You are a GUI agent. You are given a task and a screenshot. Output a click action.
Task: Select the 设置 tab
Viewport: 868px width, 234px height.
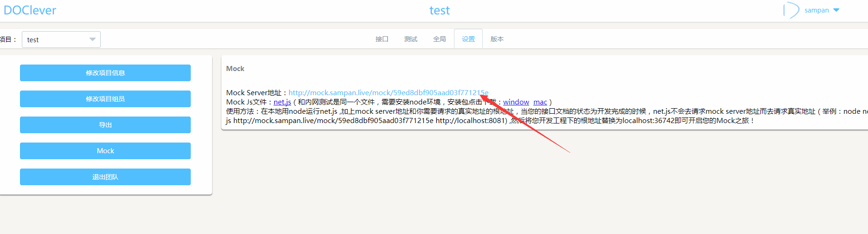point(468,39)
